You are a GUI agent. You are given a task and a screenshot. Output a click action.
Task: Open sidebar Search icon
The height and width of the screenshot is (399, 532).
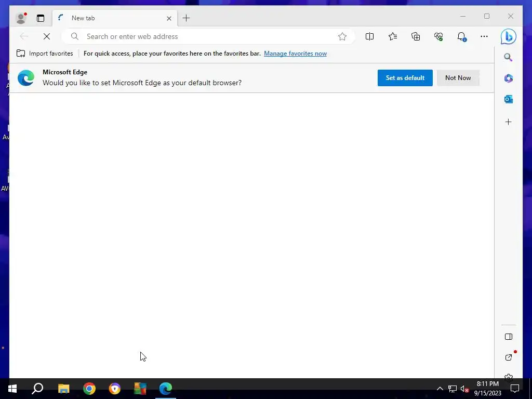click(x=508, y=57)
